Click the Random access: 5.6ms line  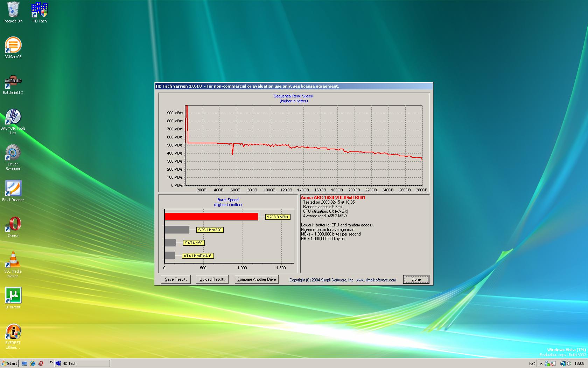coord(323,207)
